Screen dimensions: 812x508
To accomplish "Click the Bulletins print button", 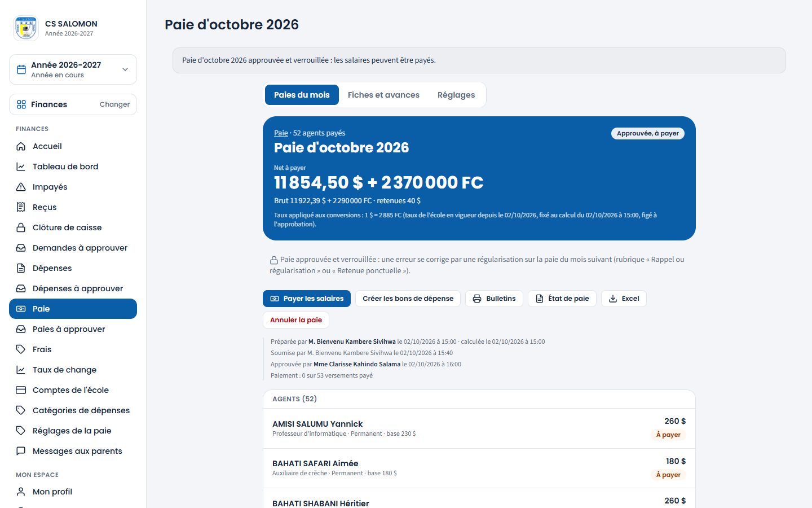I will coord(494,299).
